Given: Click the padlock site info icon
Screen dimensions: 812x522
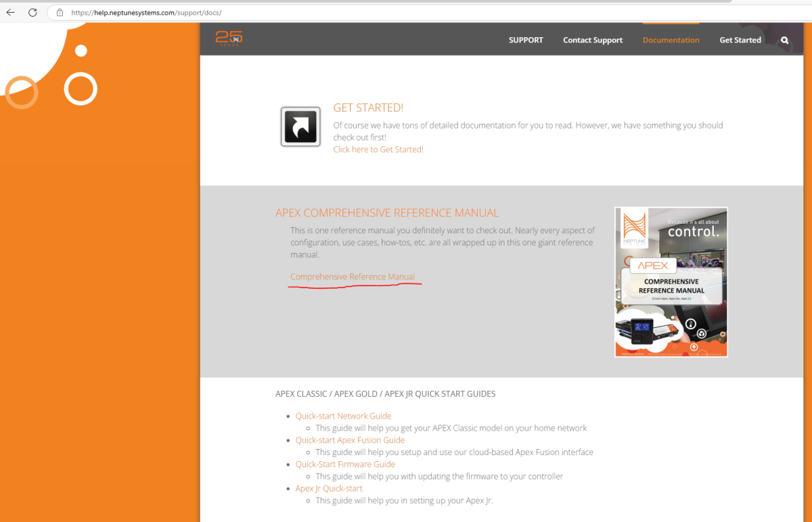Looking at the screenshot, I should tap(60, 12).
